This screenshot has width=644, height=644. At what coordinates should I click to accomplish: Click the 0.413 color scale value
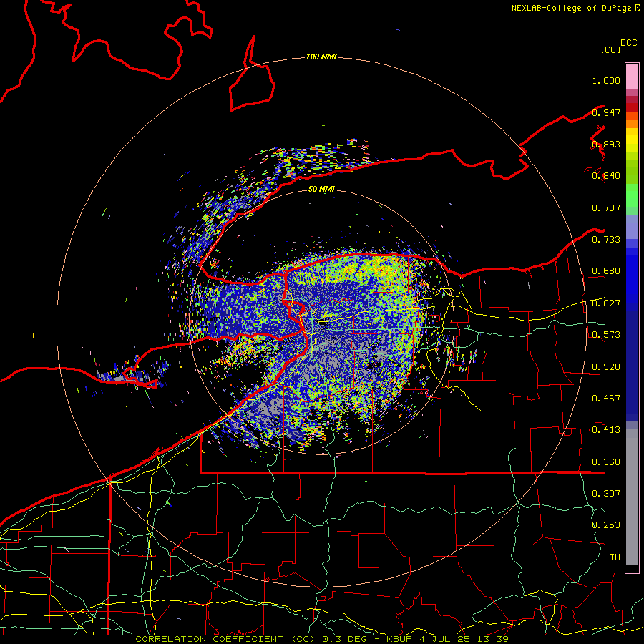pyautogui.click(x=606, y=430)
